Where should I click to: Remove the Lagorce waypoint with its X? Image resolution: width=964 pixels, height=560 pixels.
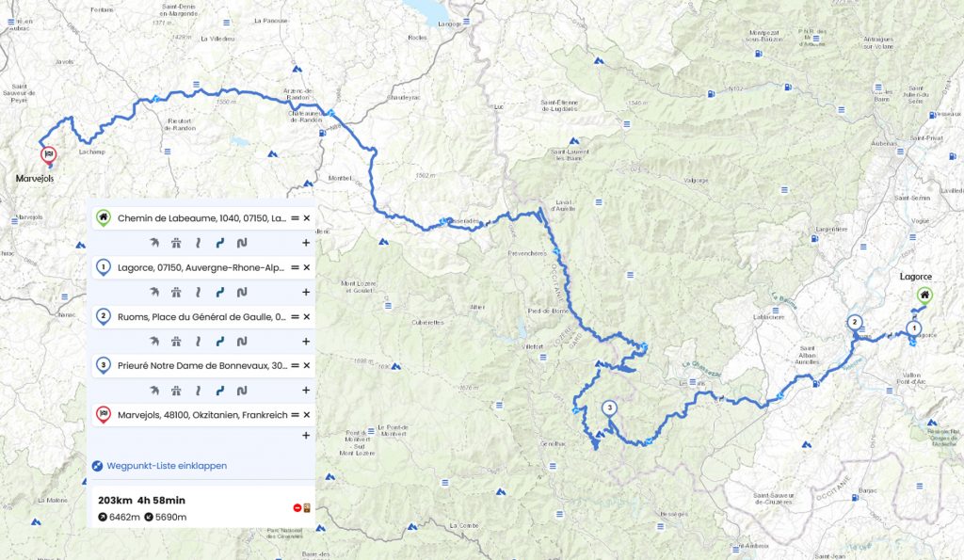tap(306, 267)
